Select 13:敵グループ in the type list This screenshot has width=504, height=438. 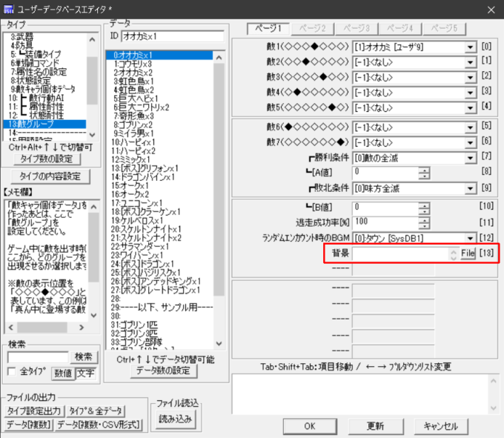click(x=44, y=124)
